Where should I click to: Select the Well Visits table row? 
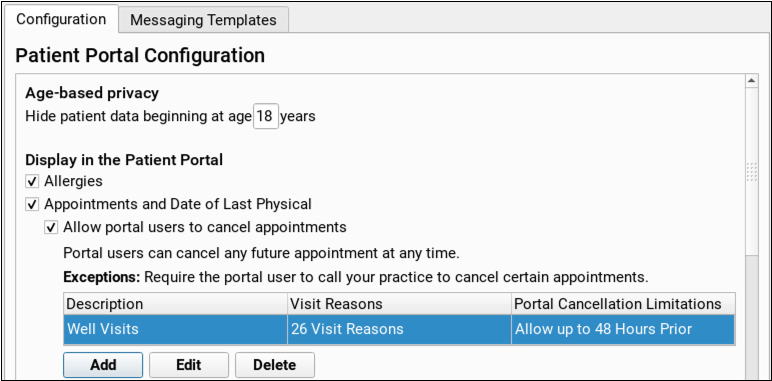399,329
